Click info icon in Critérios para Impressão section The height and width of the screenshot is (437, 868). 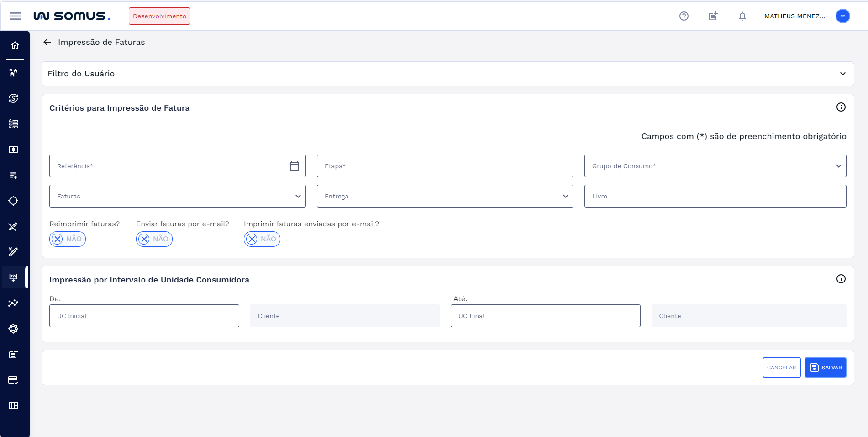click(841, 107)
